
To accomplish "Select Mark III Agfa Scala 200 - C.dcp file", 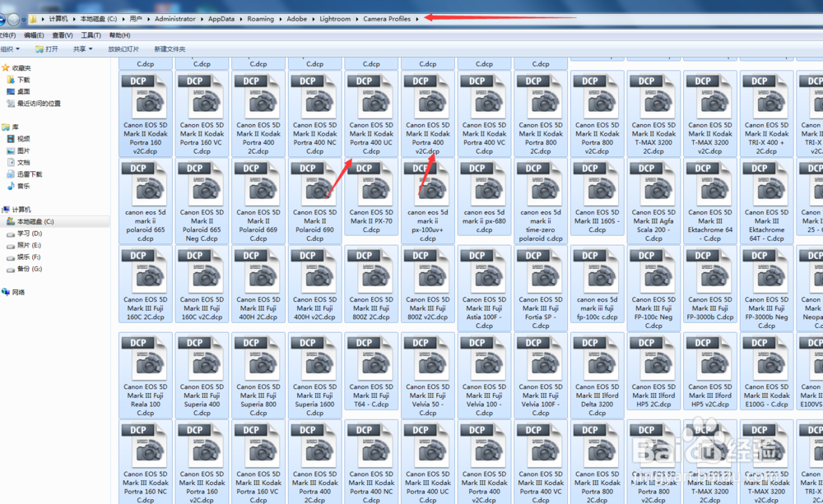I will (x=653, y=201).
